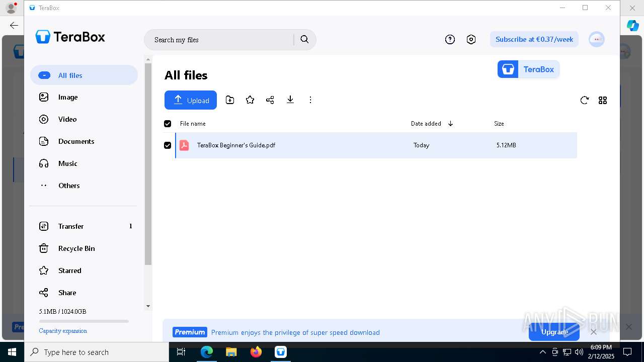Switch to grid view layout

[603, 101]
